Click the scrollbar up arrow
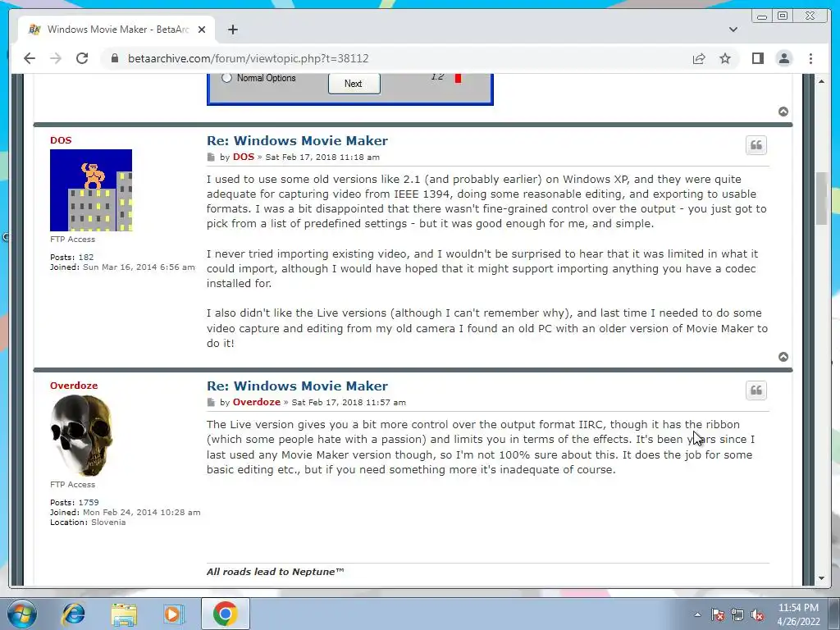 pyautogui.click(x=821, y=81)
